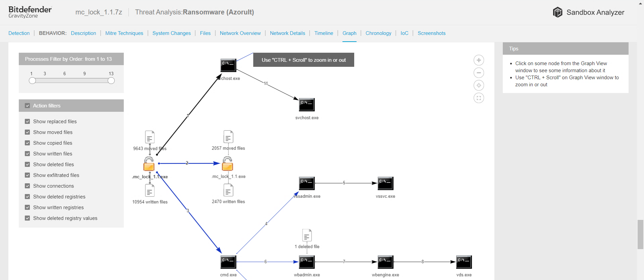Open the 10954 written files document icon

(x=150, y=190)
